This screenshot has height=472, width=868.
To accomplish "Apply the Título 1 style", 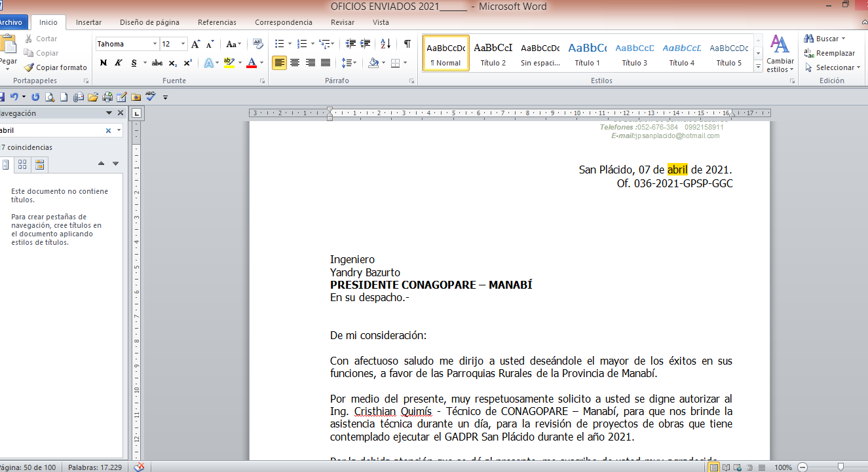I will (587, 54).
